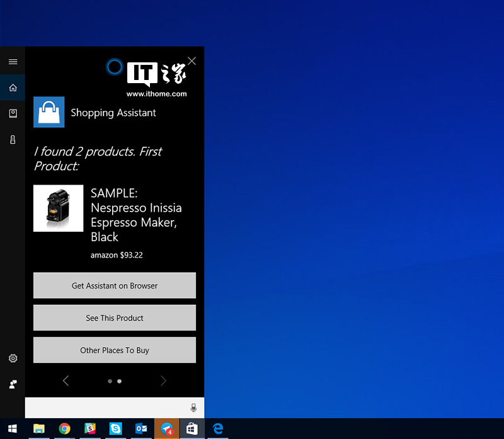Screen dimensions: 504x439
Task: Open the Windows Start menu
Action: click(13, 428)
